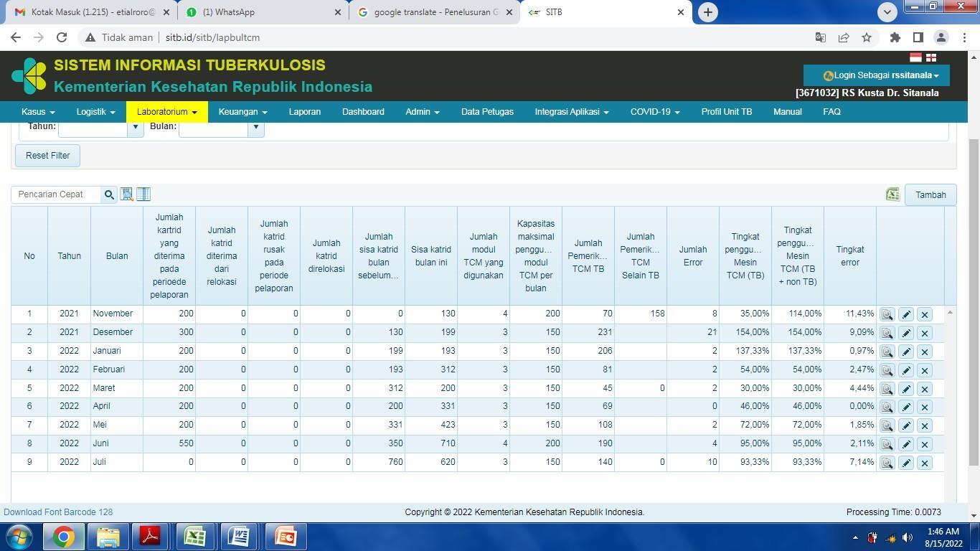
Task: View details of the November 2021 row
Action: click(x=887, y=314)
